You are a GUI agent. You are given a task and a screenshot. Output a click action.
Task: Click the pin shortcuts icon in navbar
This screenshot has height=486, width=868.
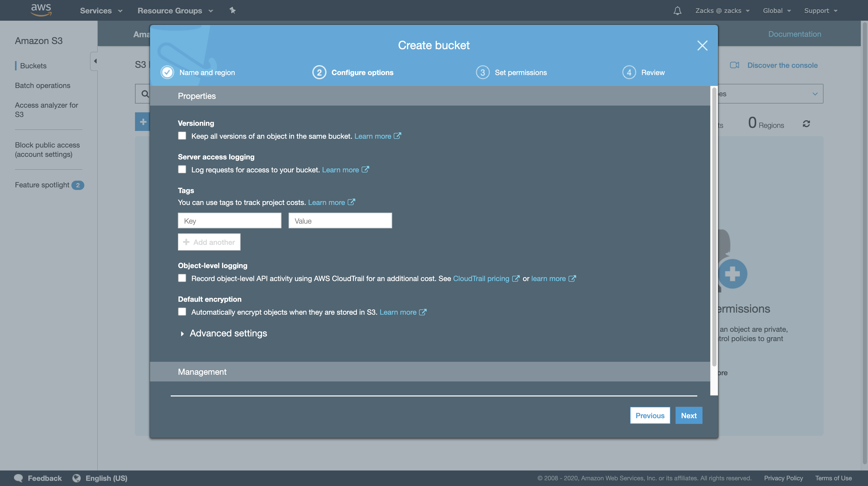click(233, 10)
